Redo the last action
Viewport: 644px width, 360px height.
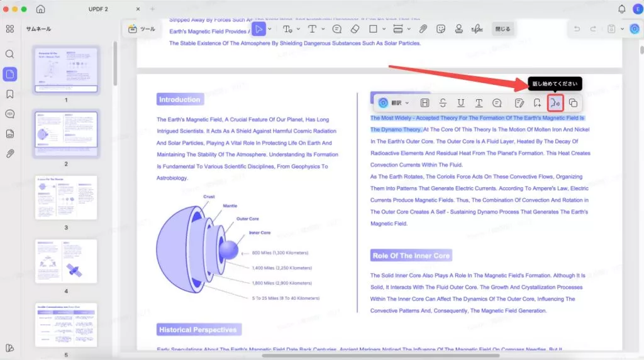[592, 29]
